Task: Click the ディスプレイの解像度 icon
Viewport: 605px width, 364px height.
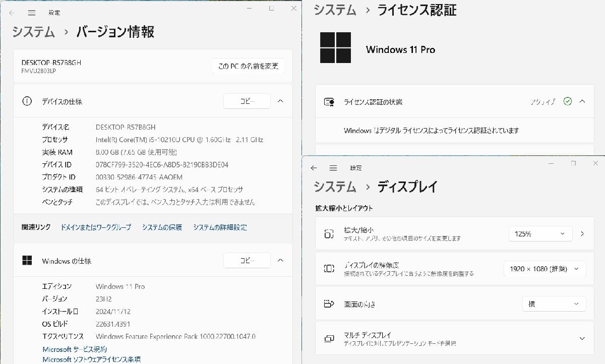Action: click(x=329, y=269)
